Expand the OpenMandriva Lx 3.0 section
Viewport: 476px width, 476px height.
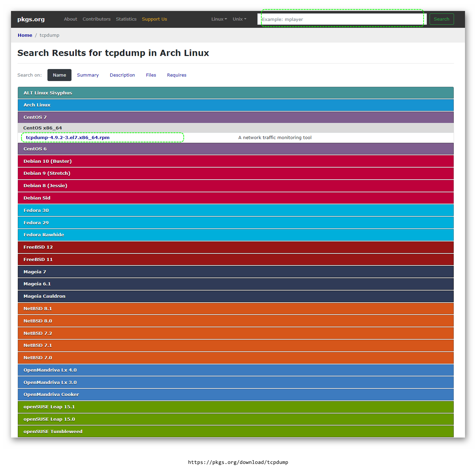click(236, 382)
